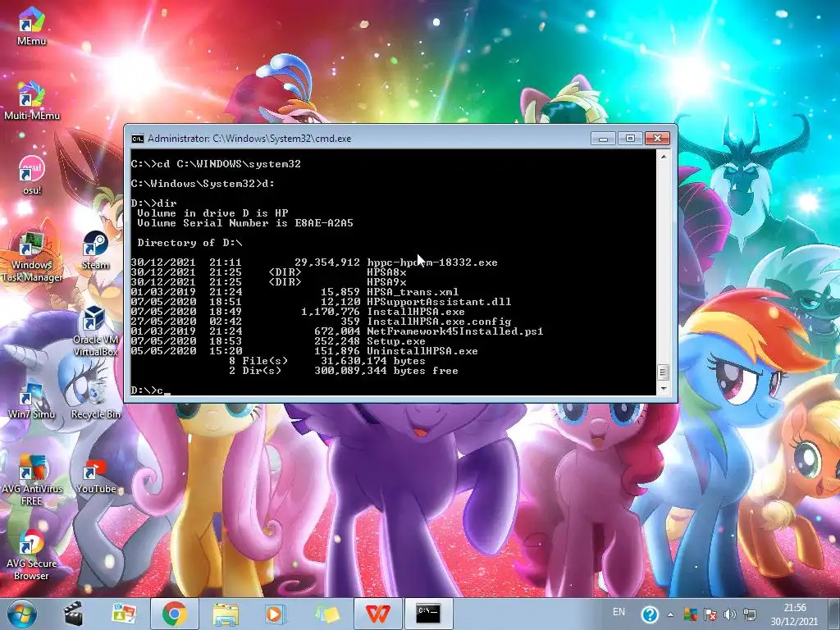Open Windows Explorer from the taskbar
This screenshot has height=630, width=840.
226,614
